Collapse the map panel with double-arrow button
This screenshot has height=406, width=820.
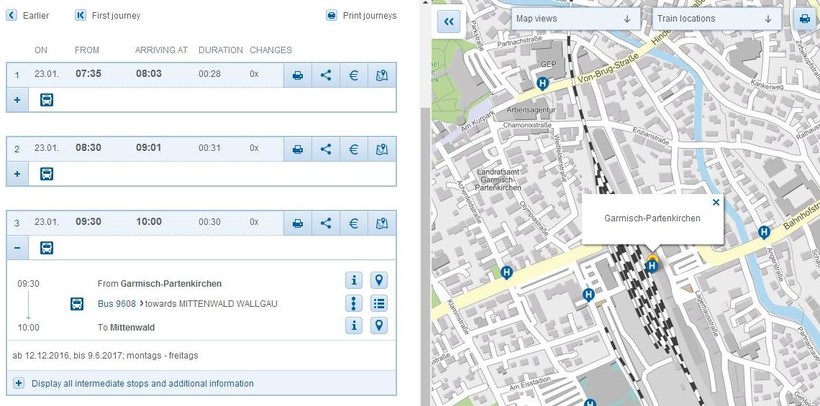coord(449,21)
